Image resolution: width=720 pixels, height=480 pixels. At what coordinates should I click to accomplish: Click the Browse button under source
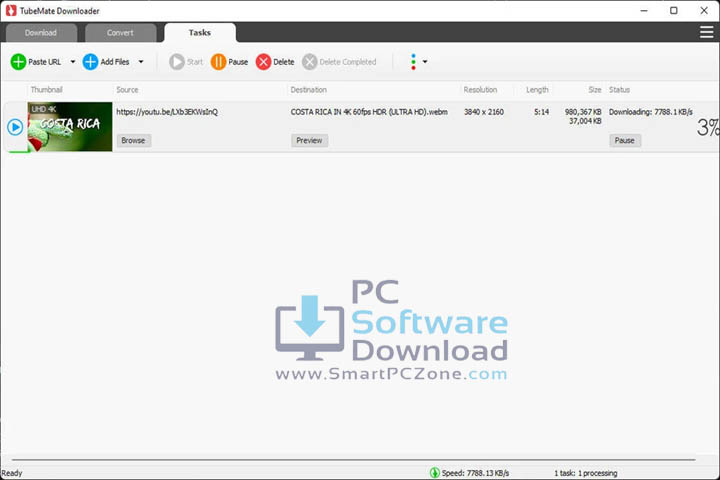pos(133,141)
